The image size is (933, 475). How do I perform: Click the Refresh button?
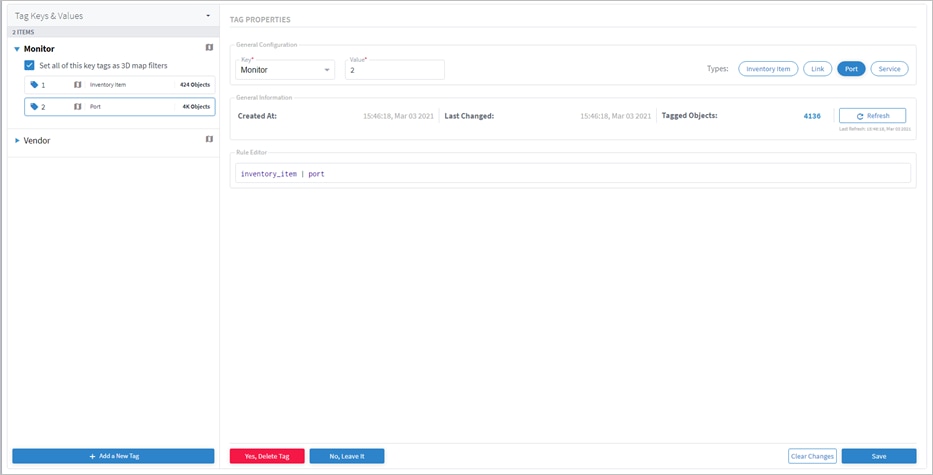872,115
